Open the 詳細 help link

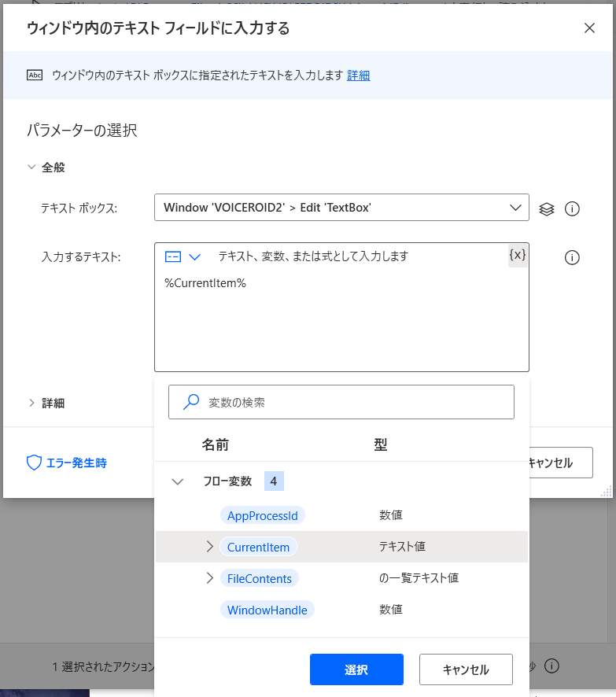click(x=358, y=75)
